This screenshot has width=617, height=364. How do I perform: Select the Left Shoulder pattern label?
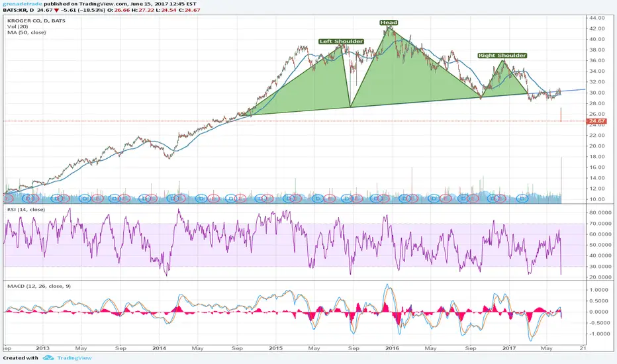(341, 41)
